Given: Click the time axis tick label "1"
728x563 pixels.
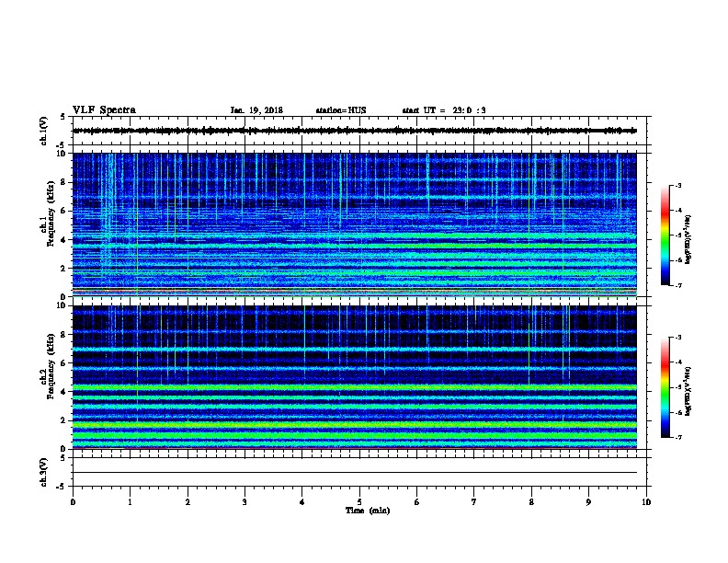Looking at the screenshot, I should [x=130, y=501].
